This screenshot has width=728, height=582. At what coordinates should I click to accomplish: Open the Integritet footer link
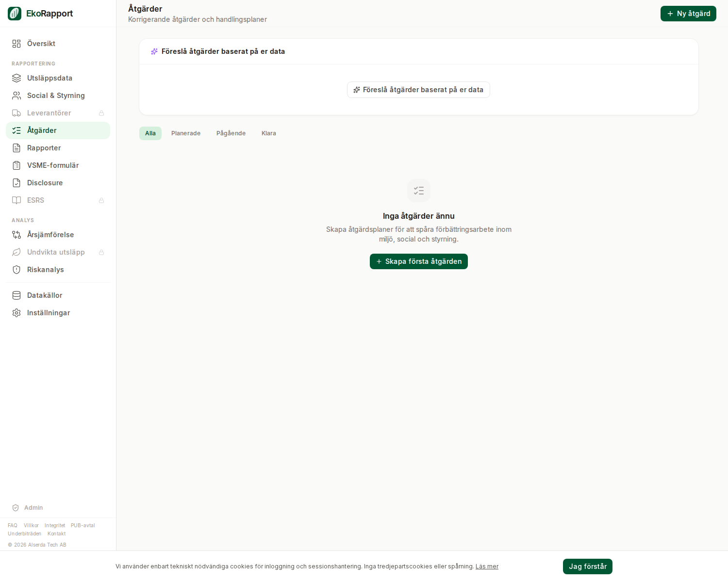tap(55, 526)
